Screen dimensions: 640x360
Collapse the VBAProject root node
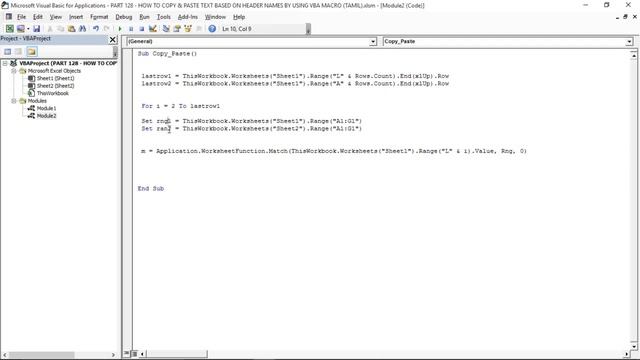click(x=5, y=63)
